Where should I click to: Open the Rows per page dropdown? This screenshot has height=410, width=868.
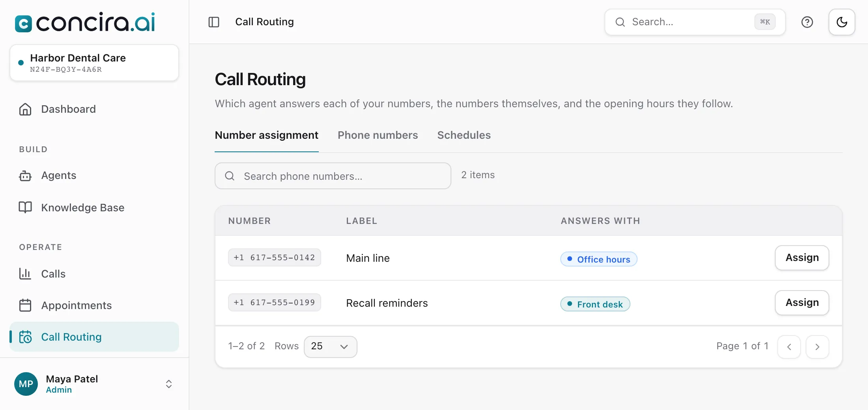click(x=331, y=347)
